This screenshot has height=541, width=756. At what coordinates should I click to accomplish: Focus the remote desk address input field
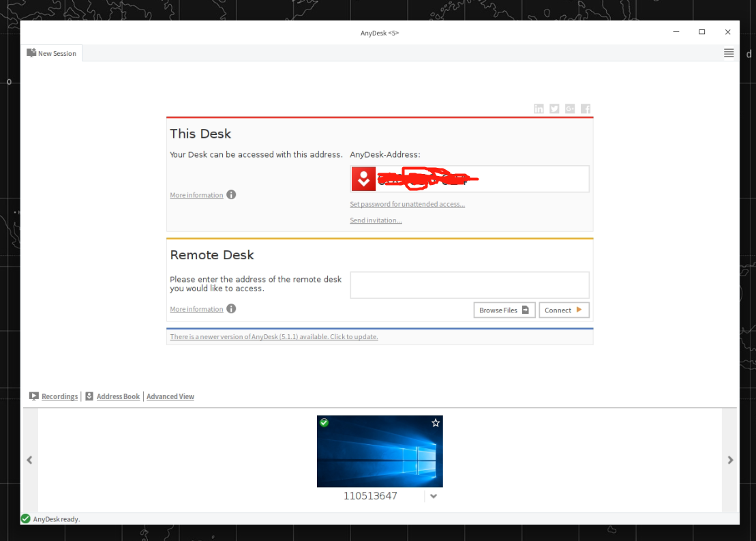pyautogui.click(x=470, y=284)
